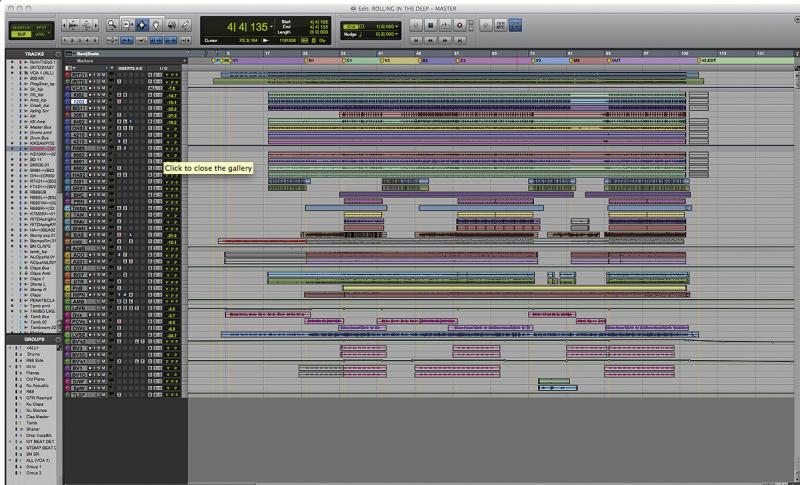
Task: Expand the Bars|Beats ruler selector
Action: point(88,52)
